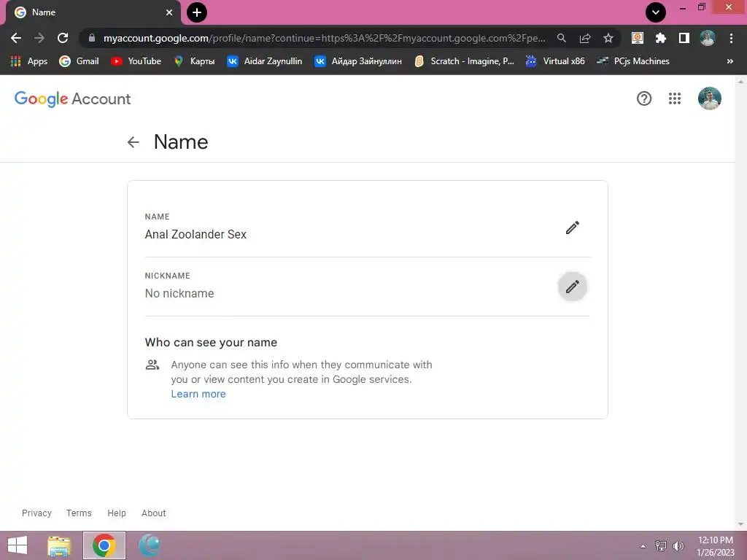Bookmark this page with the star

tap(608, 38)
